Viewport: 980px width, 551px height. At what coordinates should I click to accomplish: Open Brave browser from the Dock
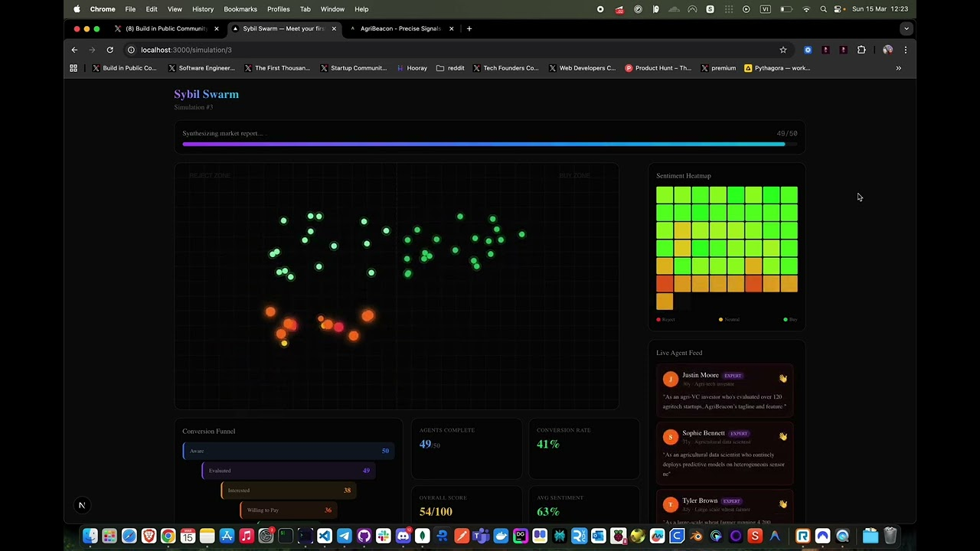tap(149, 536)
